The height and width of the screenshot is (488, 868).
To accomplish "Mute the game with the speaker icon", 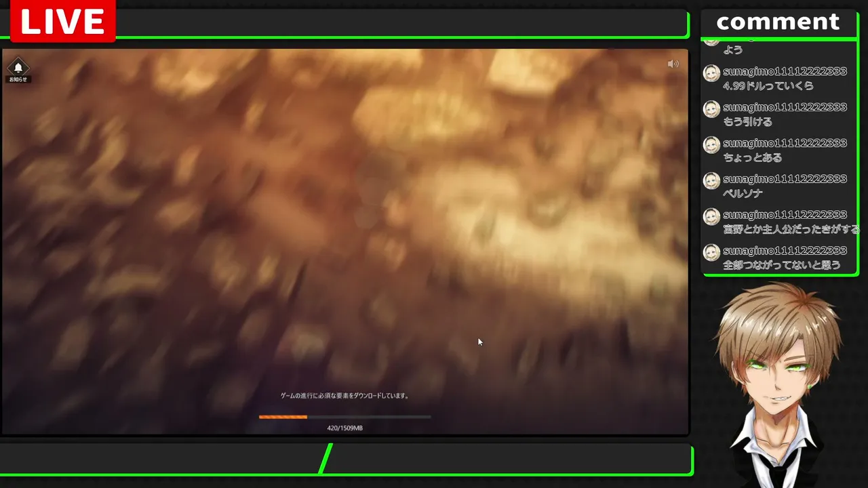I will 673,64.
